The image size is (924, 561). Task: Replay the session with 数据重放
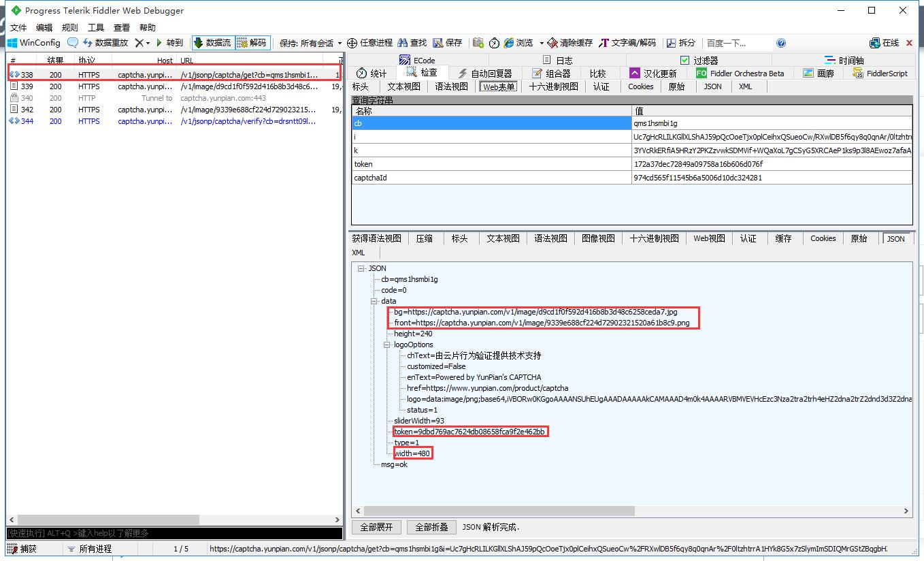coord(105,43)
